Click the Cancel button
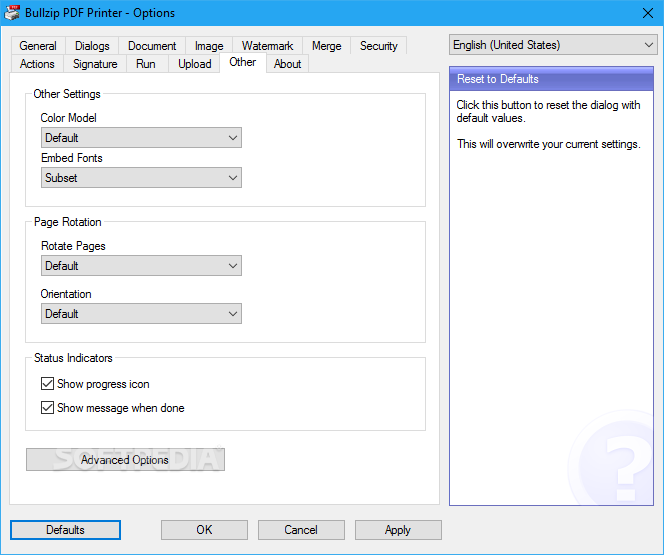Screen dimensions: 664x555 pyautogui.click(x=301, y=530)
